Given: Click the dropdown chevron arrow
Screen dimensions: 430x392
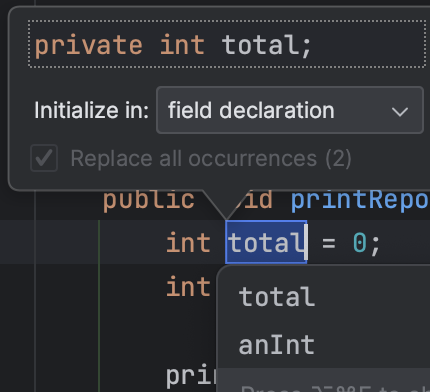Looking at the screenshot, I should click(400, 112).
